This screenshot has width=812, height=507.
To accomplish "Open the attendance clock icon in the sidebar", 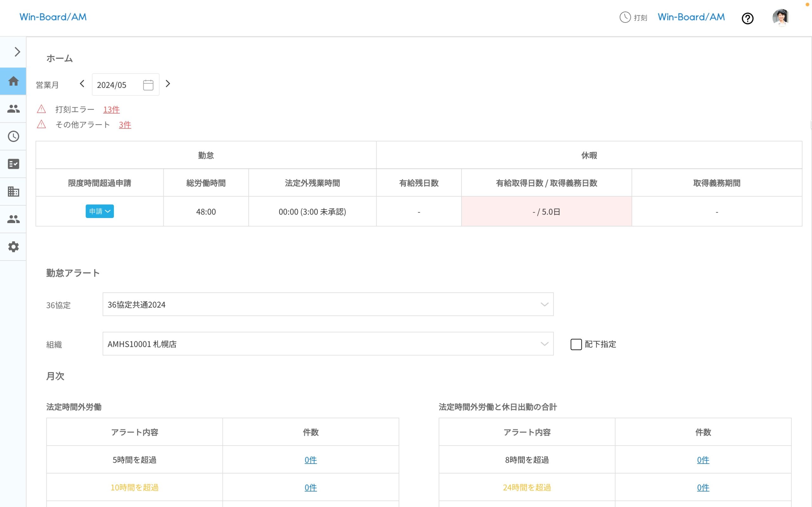I will (13, 136).
